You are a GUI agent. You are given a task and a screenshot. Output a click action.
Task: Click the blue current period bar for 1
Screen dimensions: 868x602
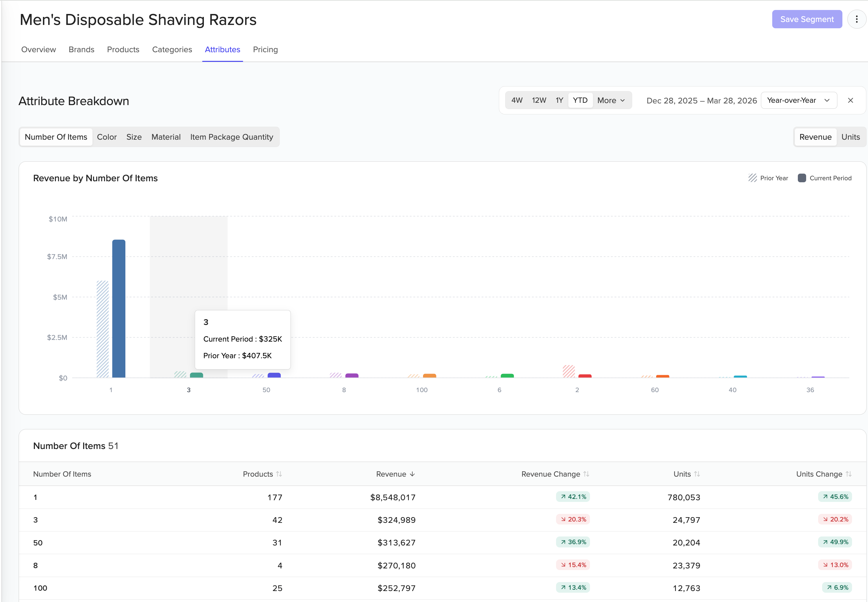pyautogui.click(x=119, y=309)
